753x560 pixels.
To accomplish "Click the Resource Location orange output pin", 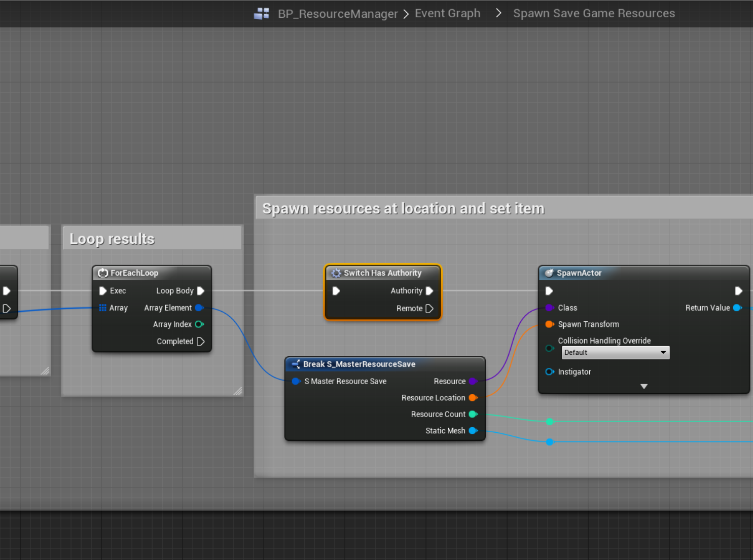I will 473,398.
